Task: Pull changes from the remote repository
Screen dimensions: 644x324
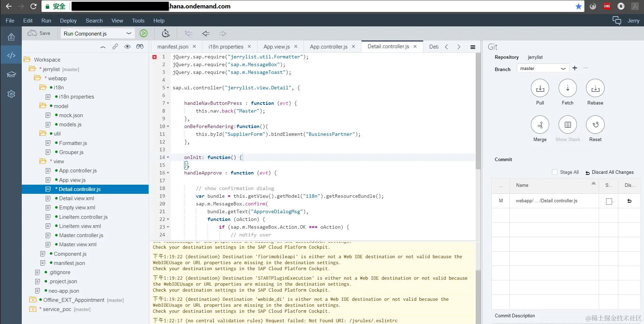Action: click(x=540, y=88)
